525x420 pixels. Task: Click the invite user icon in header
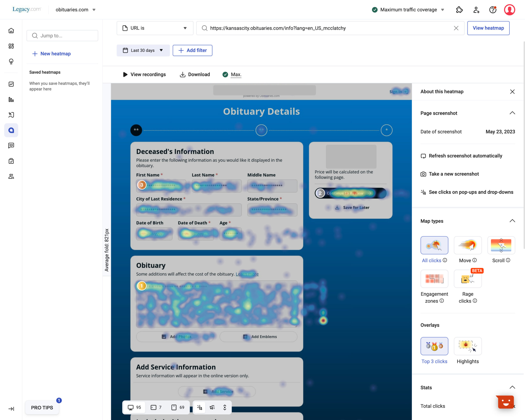(x=476, y=10)
